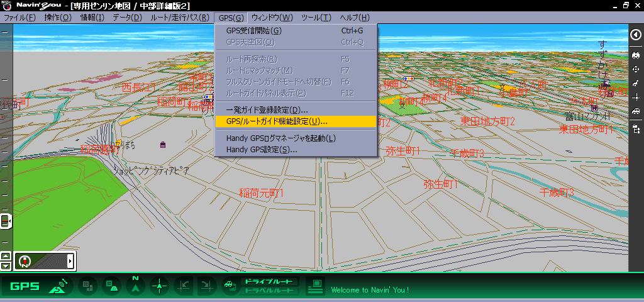Click the down arrow beside the compass

tap(6, 266)
